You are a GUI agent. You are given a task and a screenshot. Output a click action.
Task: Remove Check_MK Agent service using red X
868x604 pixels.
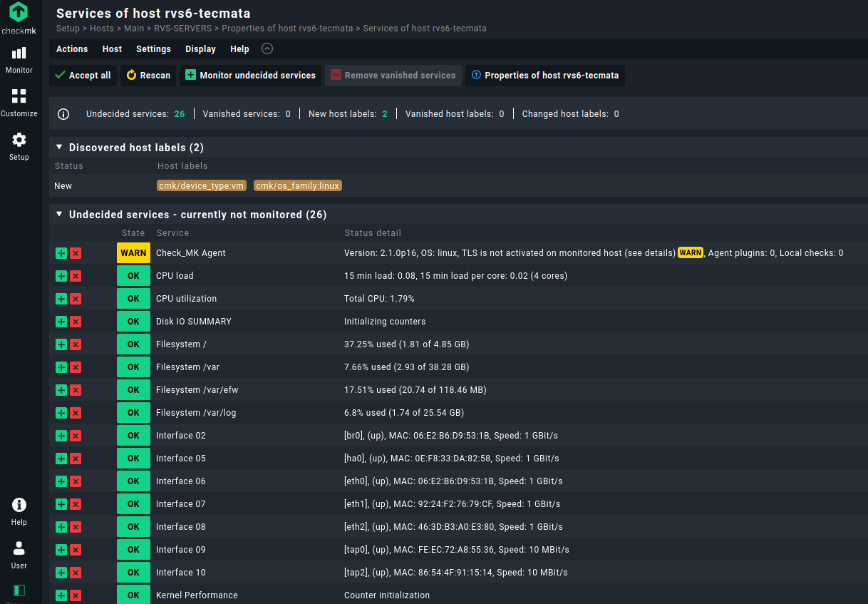click(x=76, y=253)
